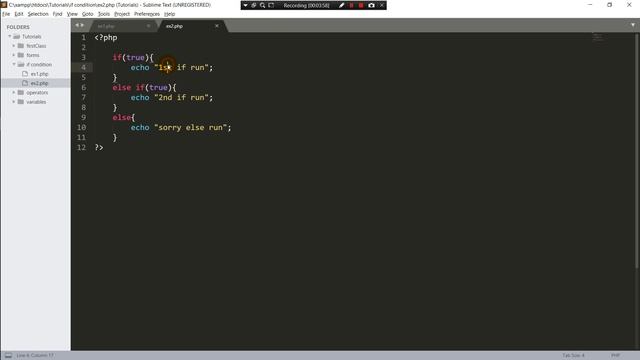Change Tab Size setting in status bar
The height and width of the screenshot is (360, 640).
pyautogui.click(x=573, y=356)
